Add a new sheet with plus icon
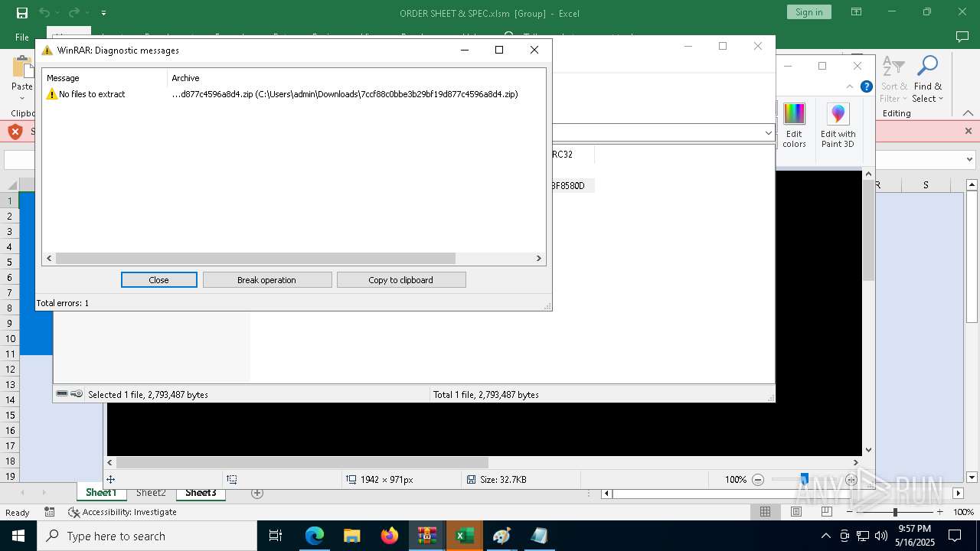This screenshot has width=980, height=551. click(257, 493)
